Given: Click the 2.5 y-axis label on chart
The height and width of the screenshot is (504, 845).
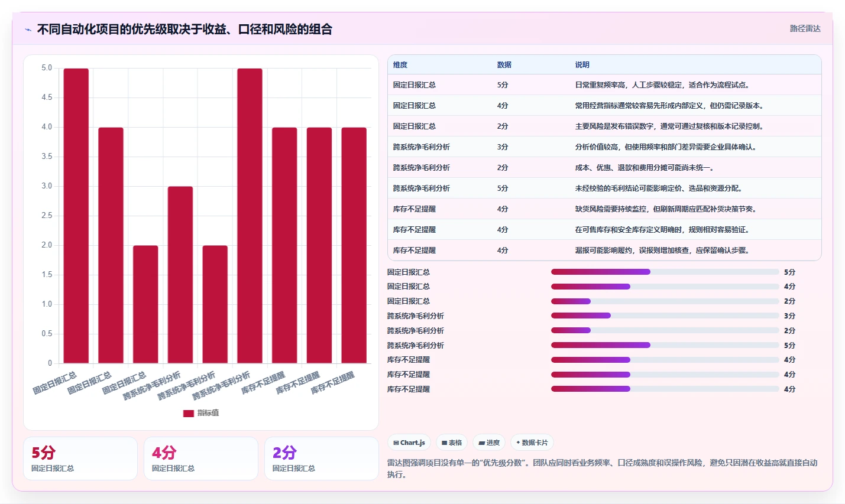Looking at the screenshot, I should click(x=47, y=216).
